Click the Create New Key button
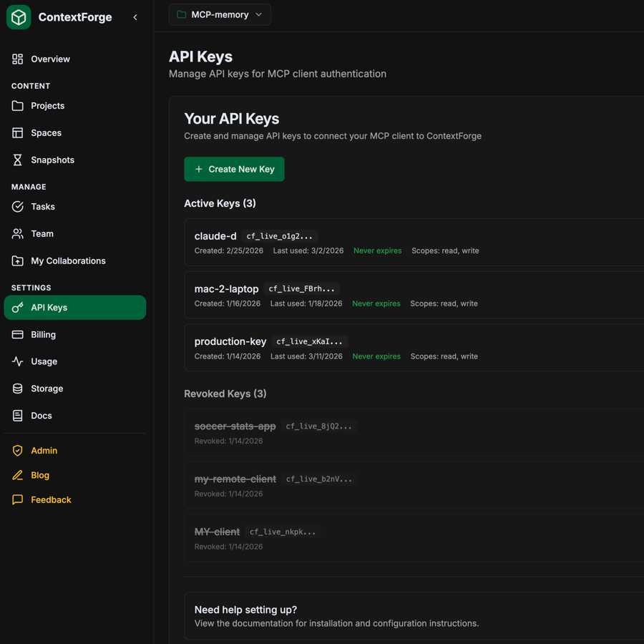This screenshot has height=644, width=644. click(x=234, y=169)
